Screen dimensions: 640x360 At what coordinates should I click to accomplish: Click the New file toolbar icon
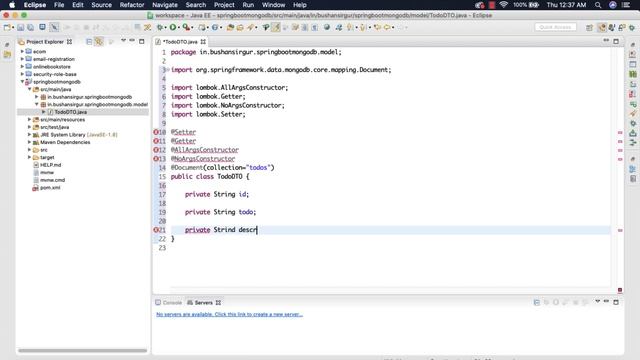click(x=7, y=27)
